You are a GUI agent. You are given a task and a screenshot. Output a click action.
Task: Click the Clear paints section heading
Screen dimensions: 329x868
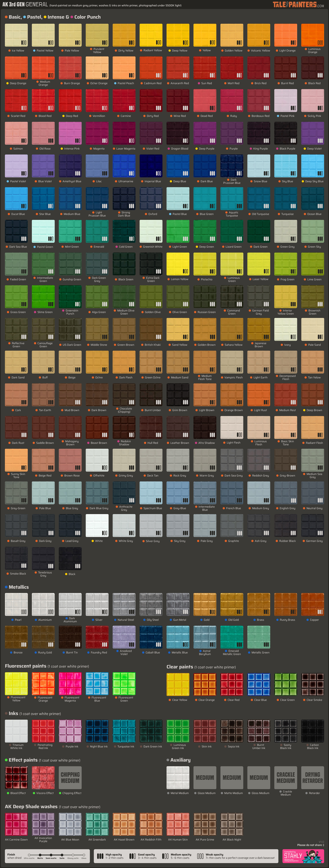(180, 667)
